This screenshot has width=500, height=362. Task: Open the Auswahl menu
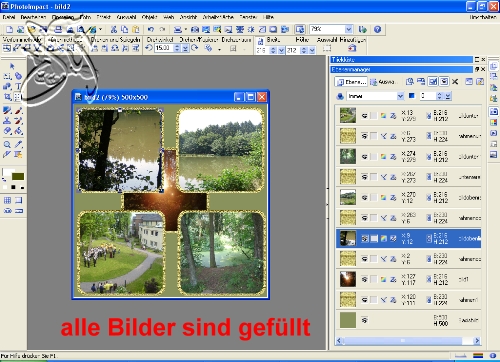(x=126, y=17)
